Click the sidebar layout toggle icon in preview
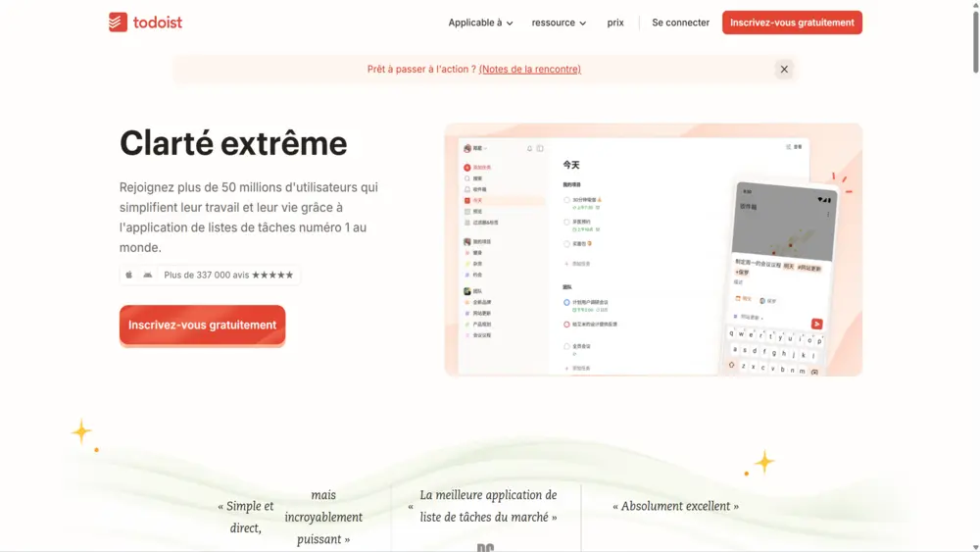 coord(540,149)
